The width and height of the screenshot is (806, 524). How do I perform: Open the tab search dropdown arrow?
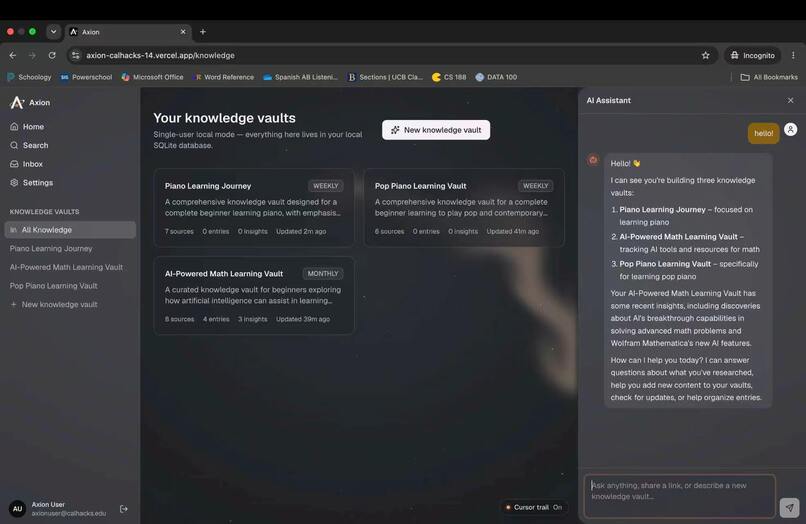tap(53, 32)
